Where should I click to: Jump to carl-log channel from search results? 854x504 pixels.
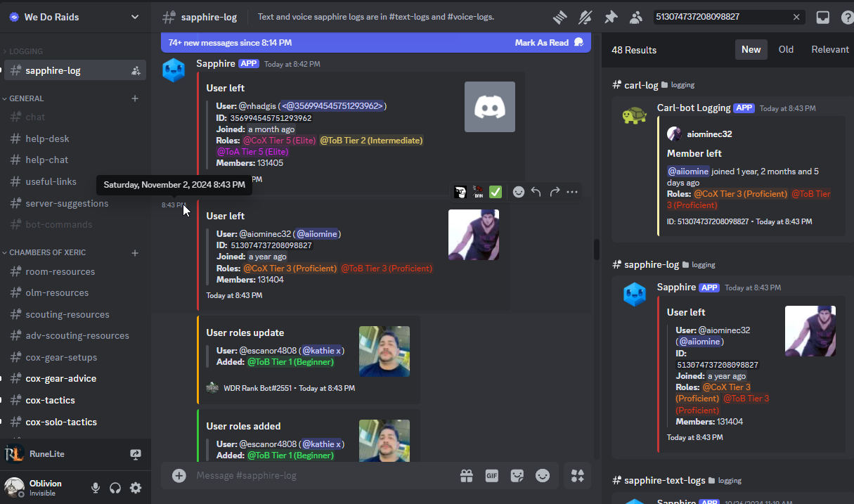[641, 85]
